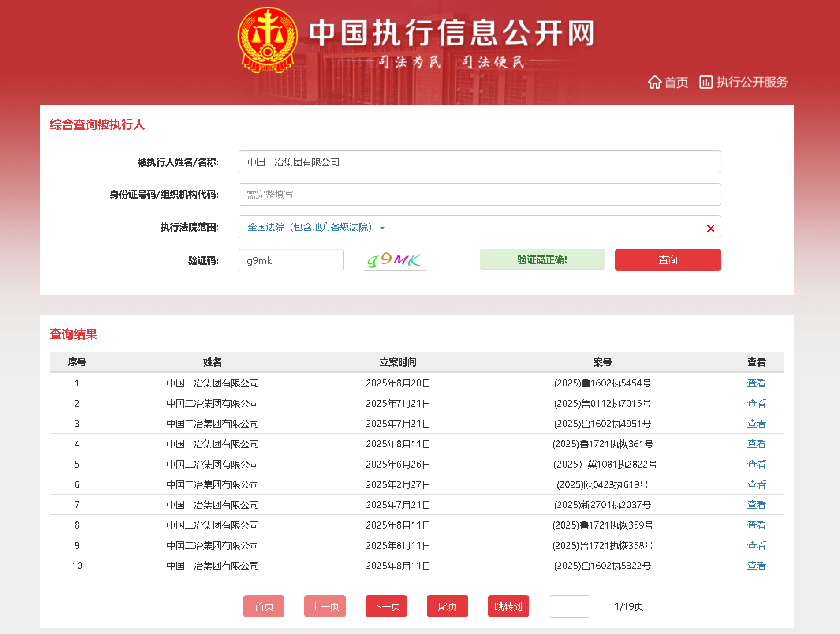The width and height of the screenshot is (840, 634).
Task: View case (2025)新2701执2037号 details
Action: (x=756, y=505)
